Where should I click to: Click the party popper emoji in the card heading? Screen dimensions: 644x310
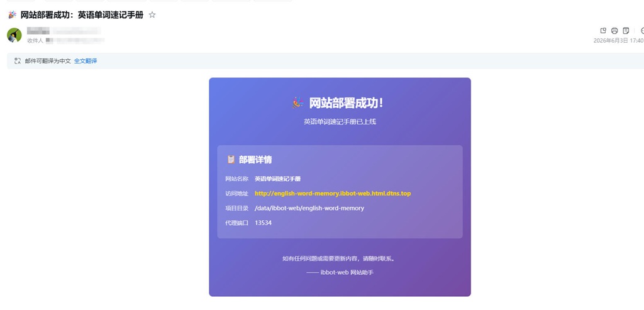[298, 102]
